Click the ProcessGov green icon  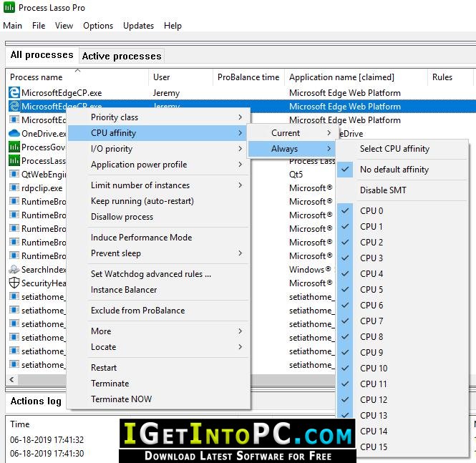tap(14, 147)
